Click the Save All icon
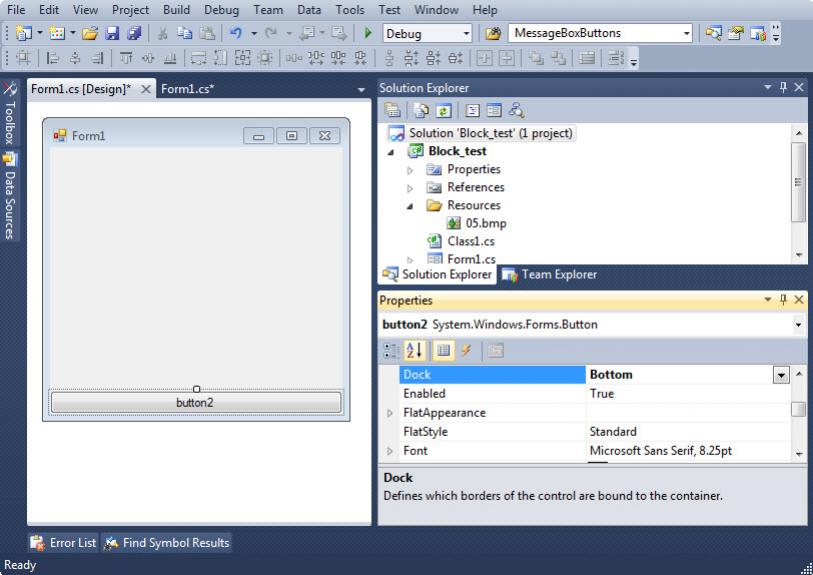The height and width of the screenshot is (575, 813). (x=134, y=34)
